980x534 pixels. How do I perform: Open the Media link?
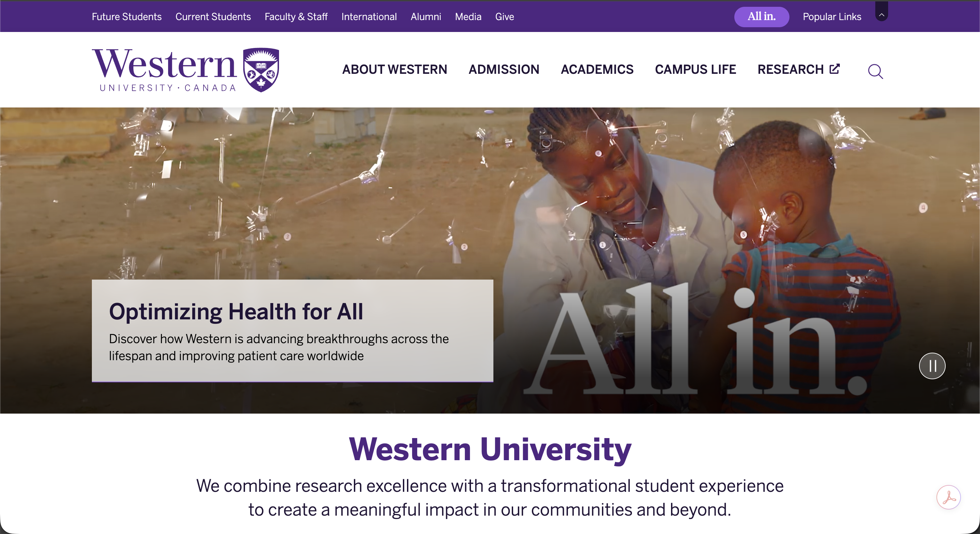pyautogui.click(x=468, y=17)
